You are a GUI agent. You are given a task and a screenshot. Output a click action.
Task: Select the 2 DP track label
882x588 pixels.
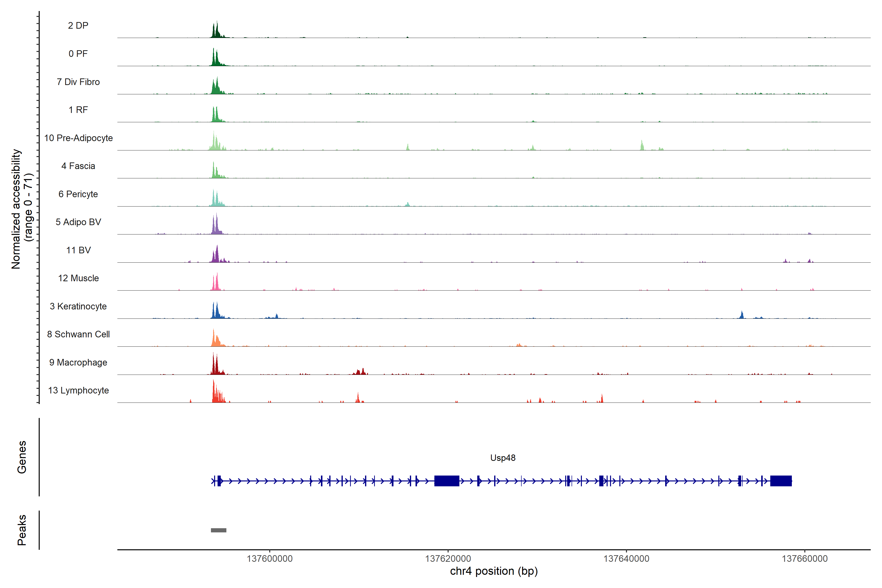[x=78, y=25]
